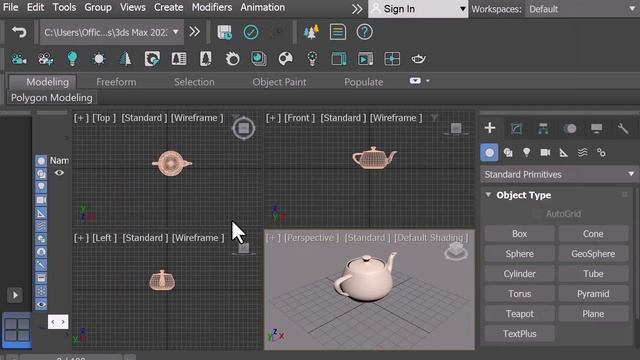Click the help question mark icon
640x360 pixels.
pos(364,32)
